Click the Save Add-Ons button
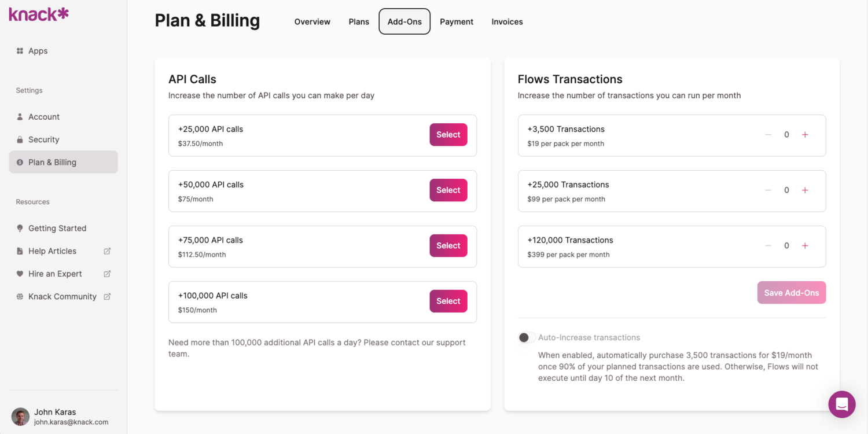The image size is (868, 434). click(x=791, y=293)
